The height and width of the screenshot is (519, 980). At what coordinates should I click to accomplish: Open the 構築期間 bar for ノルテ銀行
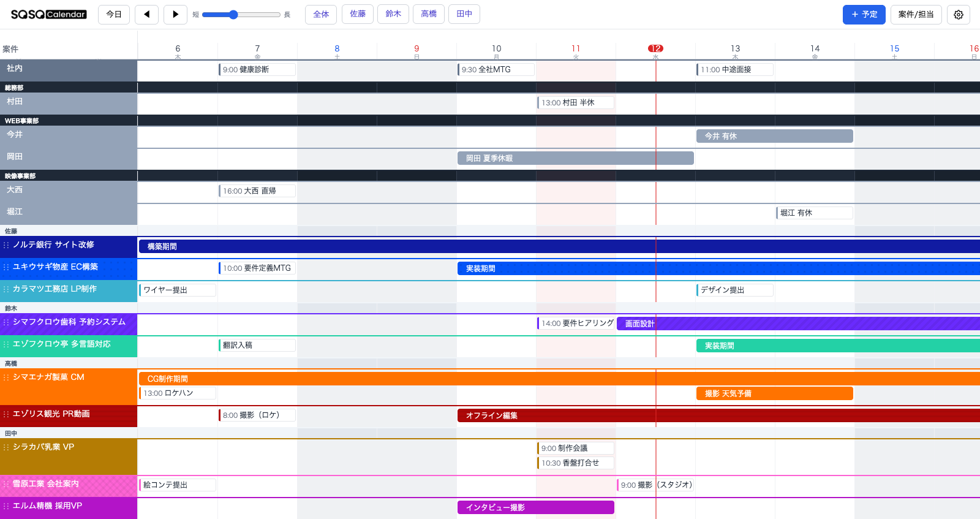559,246
